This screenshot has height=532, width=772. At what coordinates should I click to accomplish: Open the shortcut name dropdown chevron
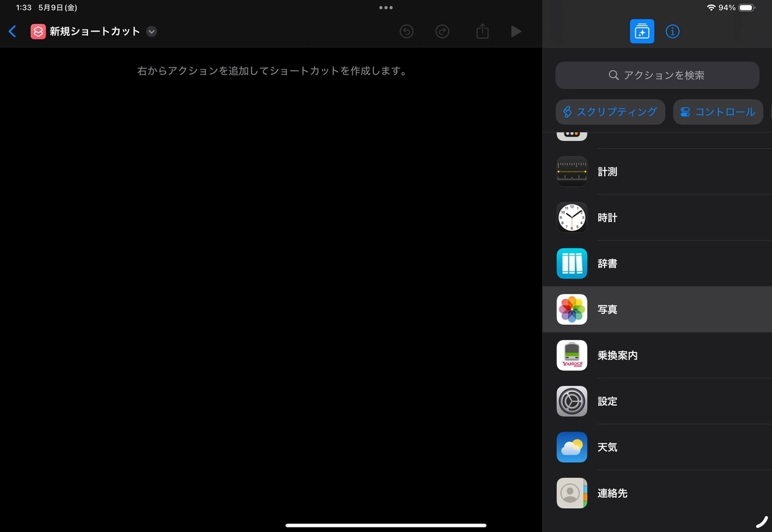151,32
